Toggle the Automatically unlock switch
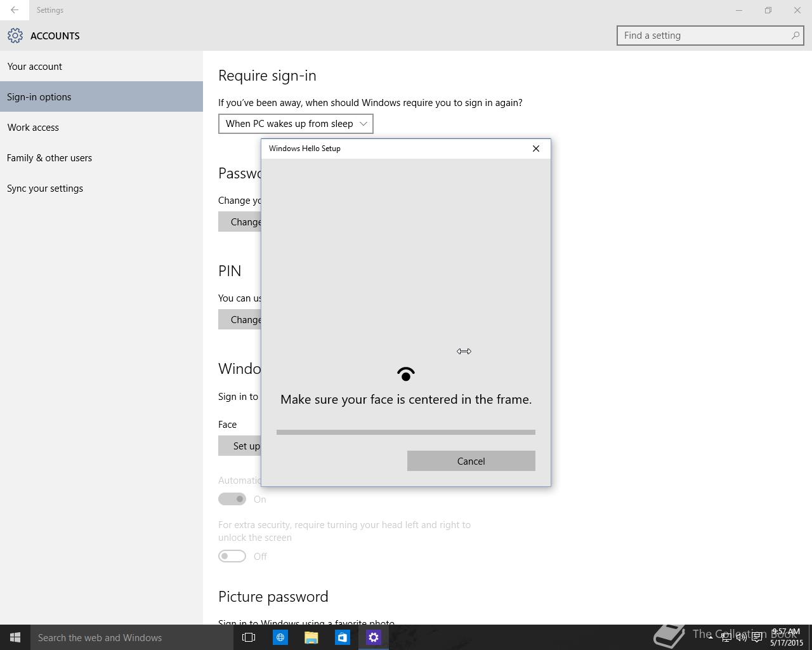Screen dimensions: 812x650 [232, 499]
